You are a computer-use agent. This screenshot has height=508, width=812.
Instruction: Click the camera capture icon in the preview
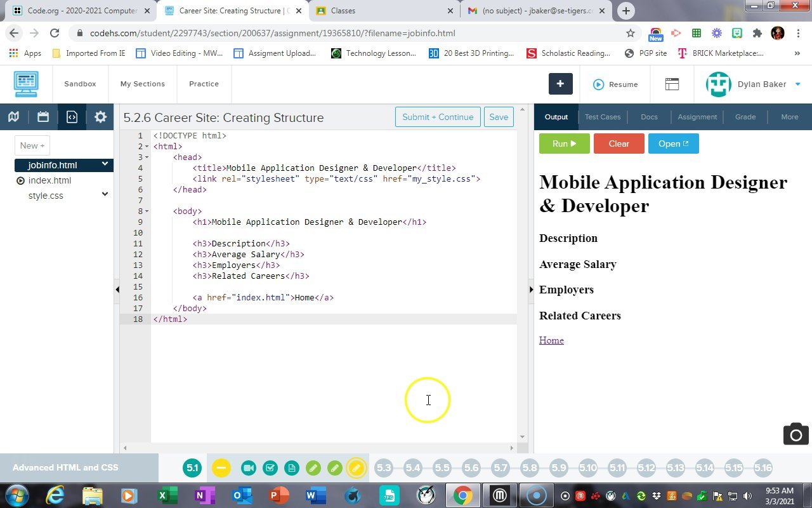tap(796, 434)
